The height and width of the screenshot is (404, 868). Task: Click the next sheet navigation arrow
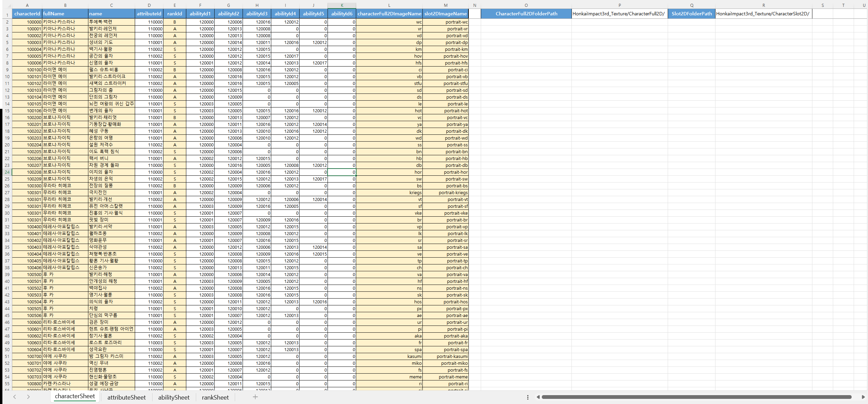pyautogui.click(x=28, y=397)
